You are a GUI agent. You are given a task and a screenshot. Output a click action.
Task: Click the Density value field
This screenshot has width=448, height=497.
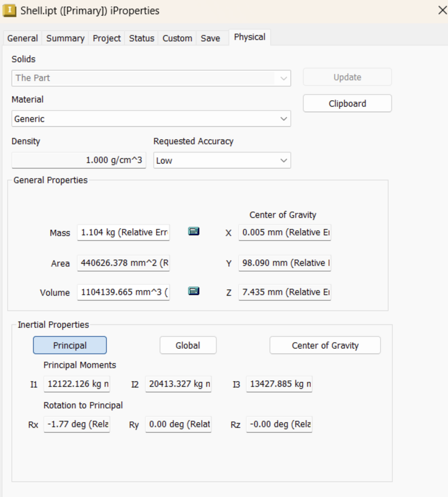pos(79,160)
